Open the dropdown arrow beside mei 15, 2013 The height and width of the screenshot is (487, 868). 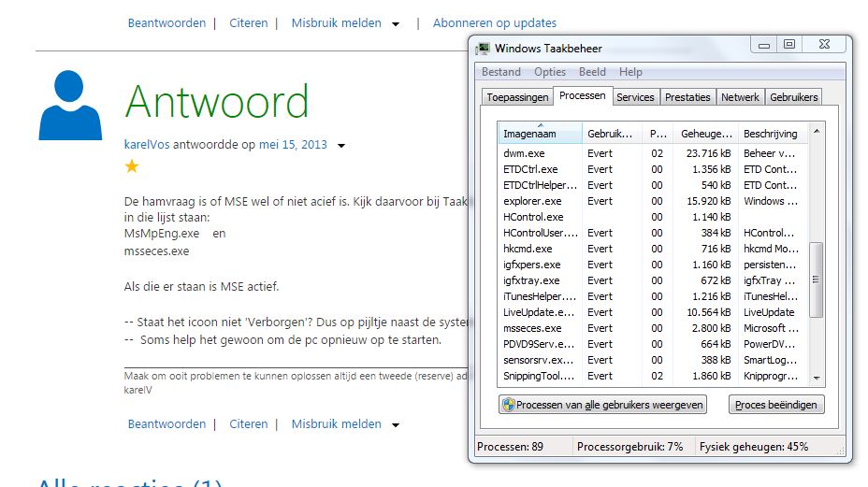[341, 146]
